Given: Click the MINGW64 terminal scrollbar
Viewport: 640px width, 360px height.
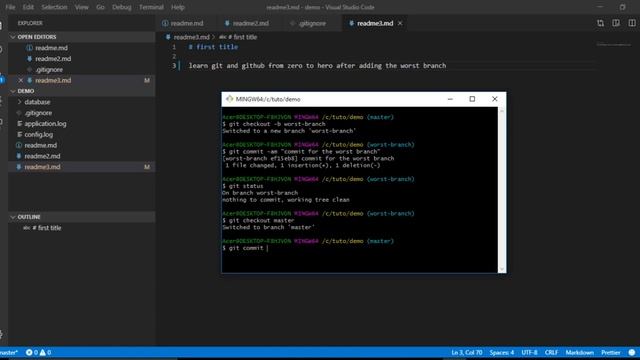Looking at the screenshot, I should click(502, 190).
